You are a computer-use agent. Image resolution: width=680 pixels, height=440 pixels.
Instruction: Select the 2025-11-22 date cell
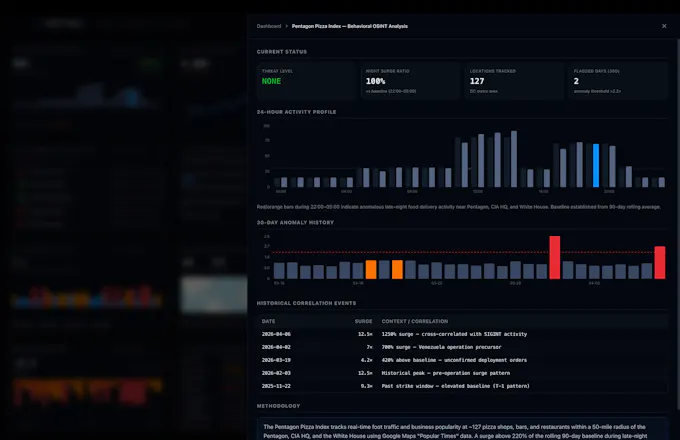276,386
